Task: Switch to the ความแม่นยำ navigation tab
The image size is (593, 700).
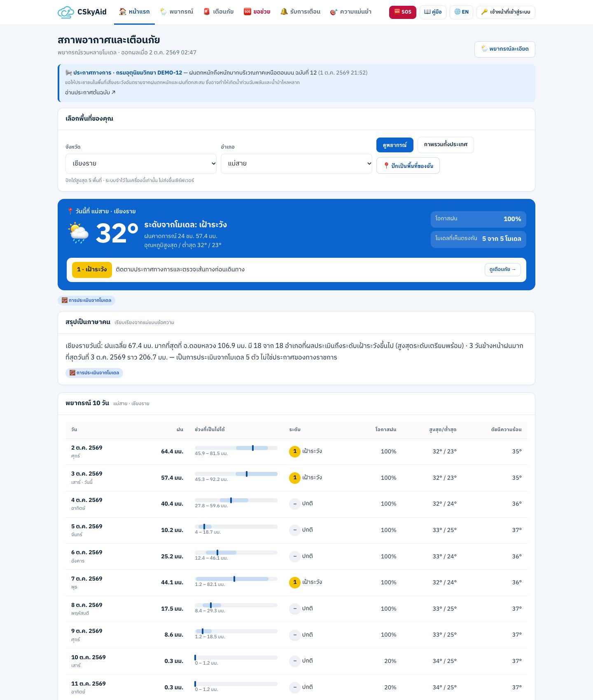Action: [x=351, y=12]
